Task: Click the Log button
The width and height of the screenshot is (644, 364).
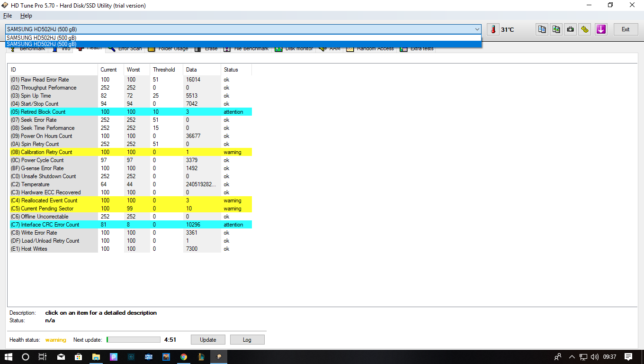Action: [x=247, y=340]
